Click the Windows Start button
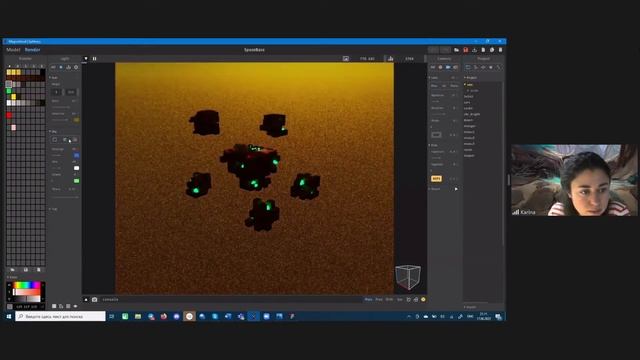 9,316
